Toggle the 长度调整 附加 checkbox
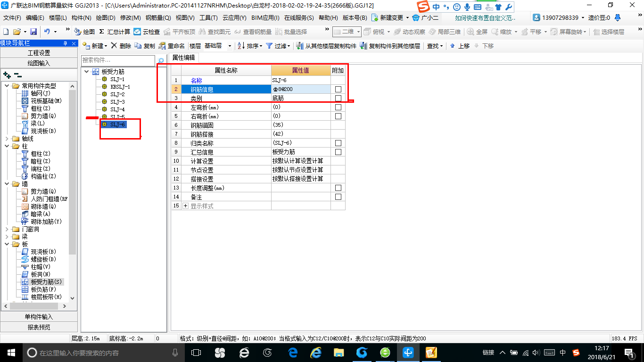This screenshot has width=644, height=362. point(338,188)
